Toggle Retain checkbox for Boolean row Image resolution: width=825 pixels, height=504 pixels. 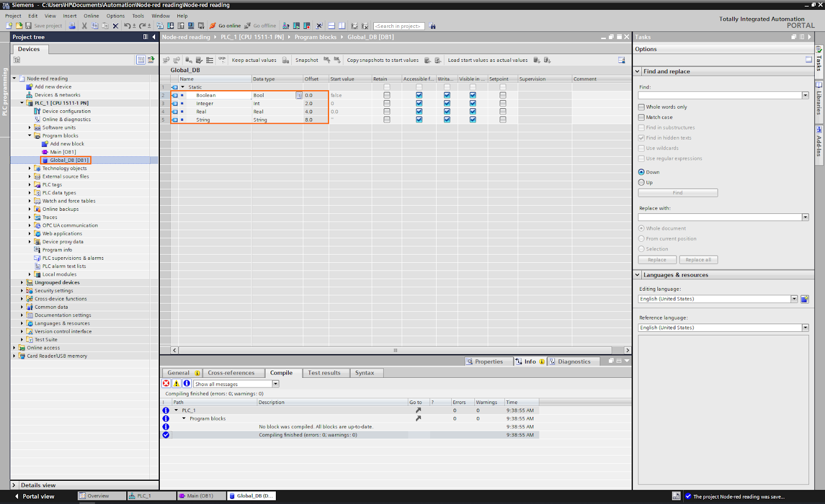coord(387,95)
